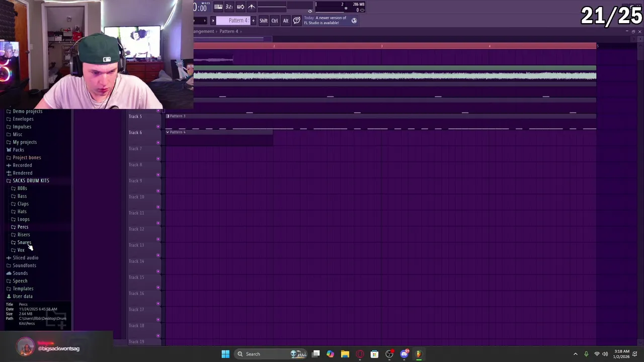Open Copilot from the taskbar

pyautogui.click(x=330, y=354)
